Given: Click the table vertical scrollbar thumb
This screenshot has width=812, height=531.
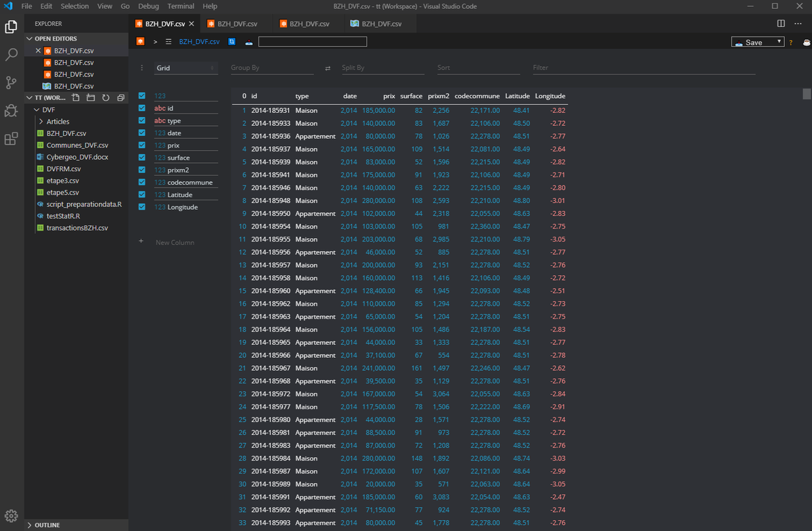Looking at the screenshot, I should (x=807, y=94).
